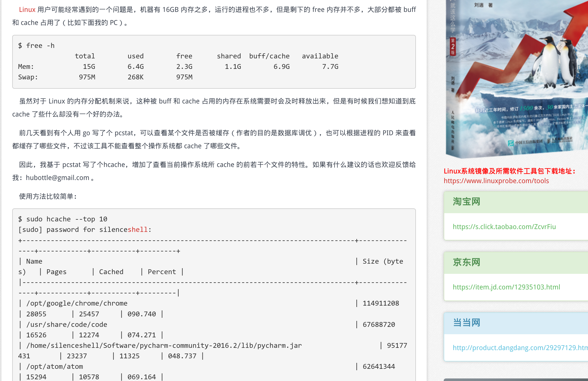Screen dimensions: 588x381
Task: Click the '$ free -h' command line
Action: pos(36,46)
